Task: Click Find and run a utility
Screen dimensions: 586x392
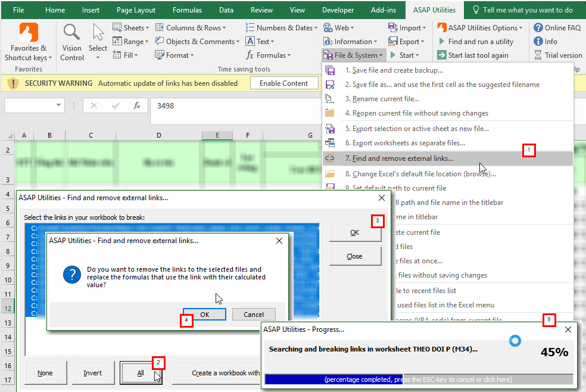Action: (475, 42)
